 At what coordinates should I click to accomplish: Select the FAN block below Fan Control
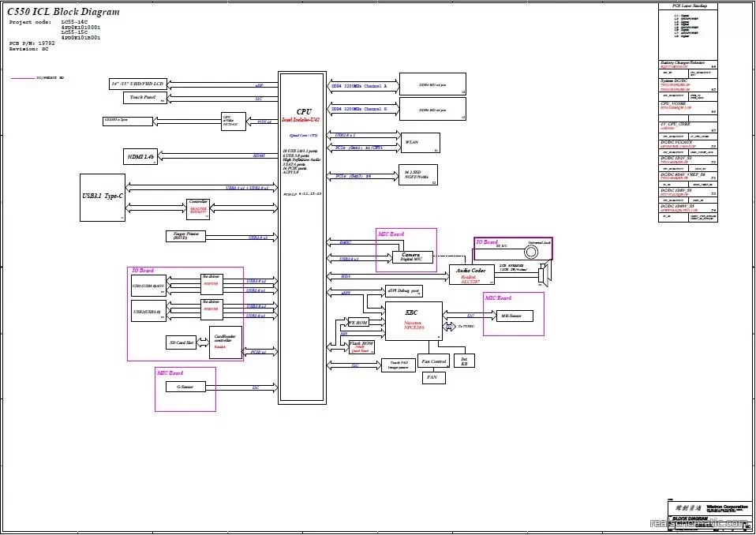tap(433, 377)
